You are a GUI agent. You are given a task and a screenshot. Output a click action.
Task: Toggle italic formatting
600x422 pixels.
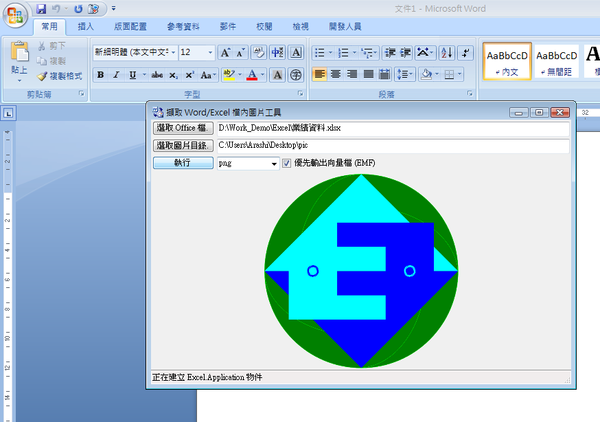point(116,75)
